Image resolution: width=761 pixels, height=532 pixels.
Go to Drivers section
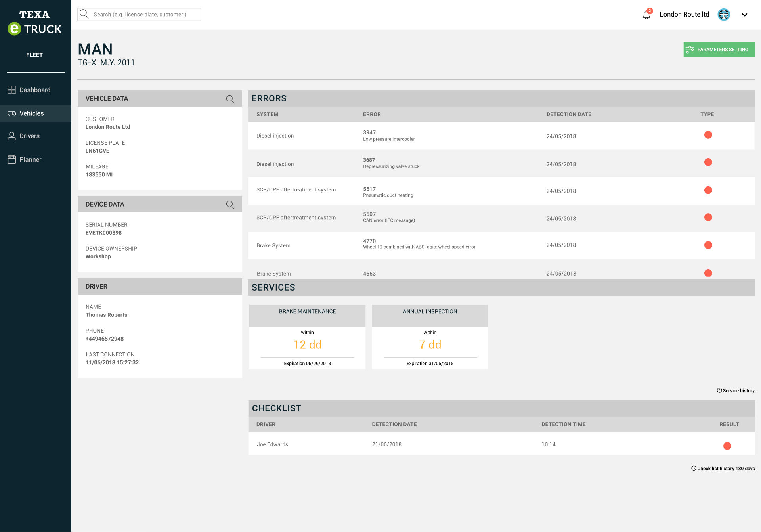(36, 136)
